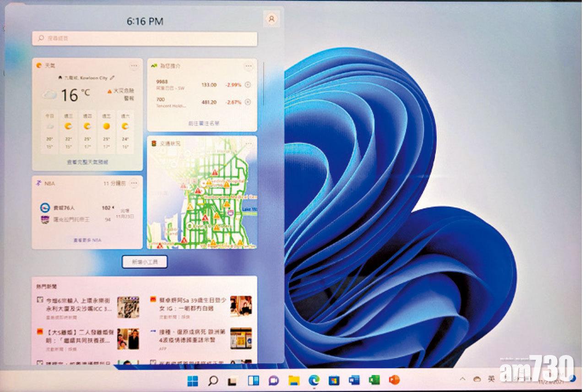This screenshot has height=392, width=586.
Task: Open the Windows Start menu
Action: coord(193,380)
